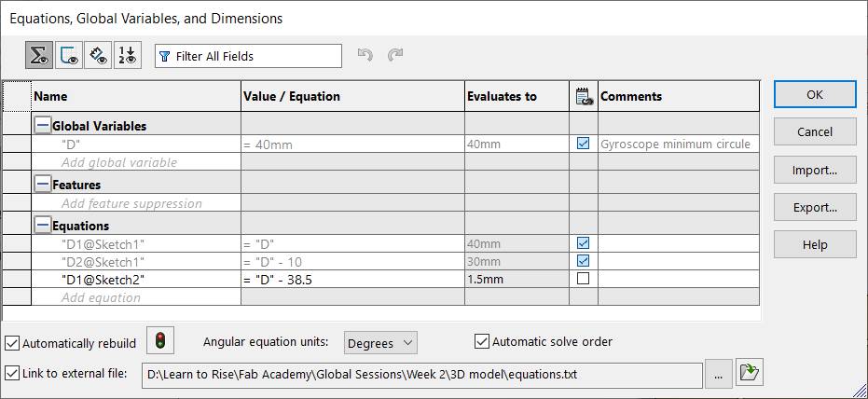Switch to Dimension View
The height and width of the screenshot is (399, 868).
click(x=97, y=56)
